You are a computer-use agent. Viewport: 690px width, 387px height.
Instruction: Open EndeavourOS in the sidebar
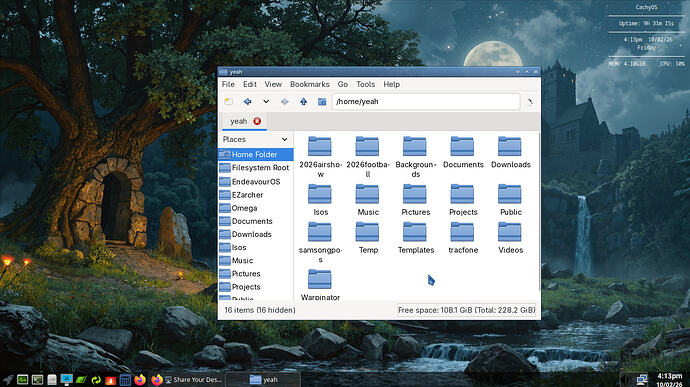(x=256, y=182)
